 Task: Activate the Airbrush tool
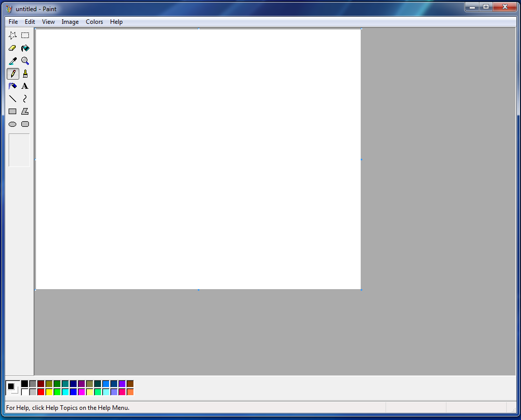pyautogui.click(x=12, y=86)
